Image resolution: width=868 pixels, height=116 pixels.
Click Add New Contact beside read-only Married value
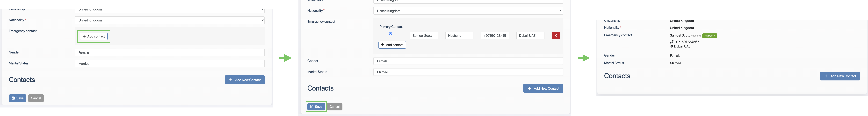pos(840,76)
